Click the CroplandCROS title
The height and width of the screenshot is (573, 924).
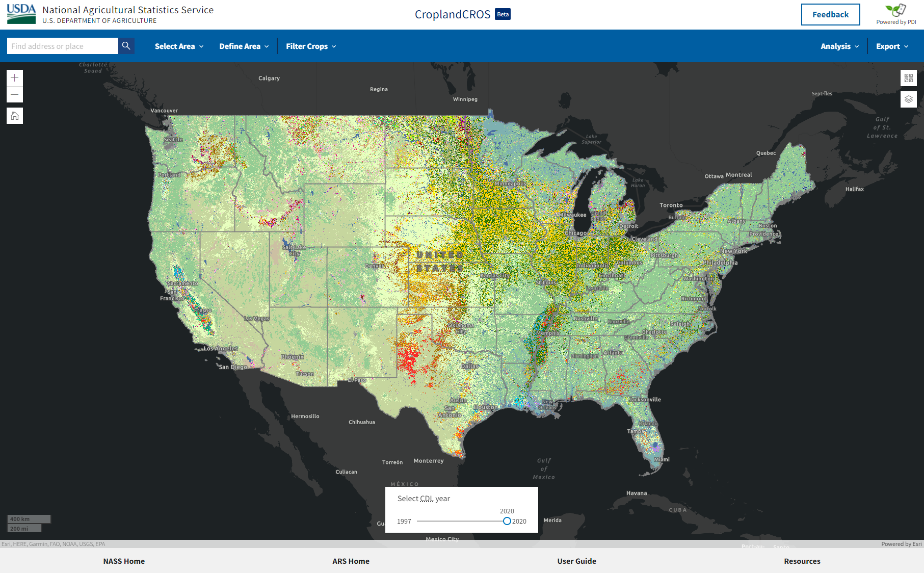[x=453, y=14]
